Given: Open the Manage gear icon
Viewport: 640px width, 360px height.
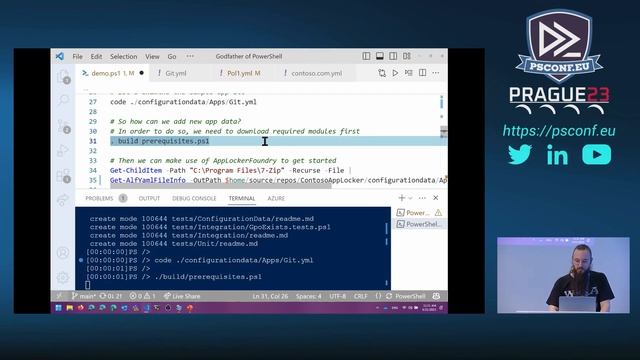Looking at the screenshot, I should 63,278.
